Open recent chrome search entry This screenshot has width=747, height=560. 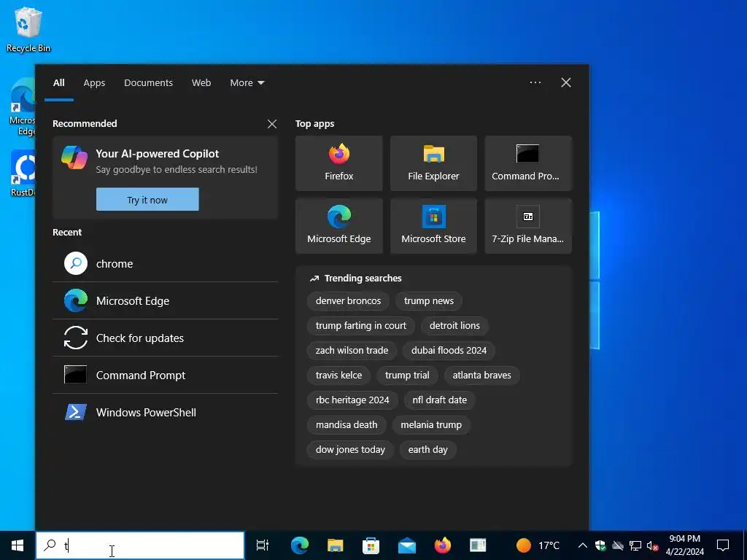point(166,264)
